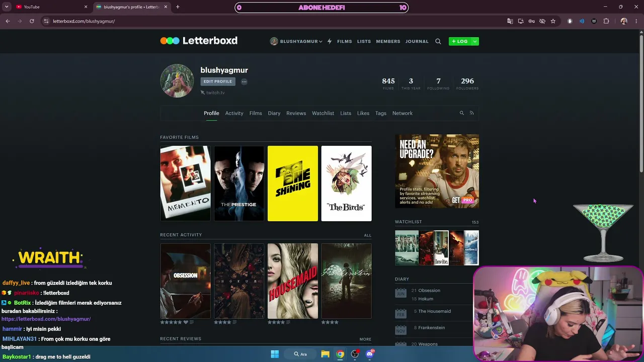The width and height of the screenshot is (644, 362).
Task: Click the taskbar Ara search box
Action: [301, 354]
